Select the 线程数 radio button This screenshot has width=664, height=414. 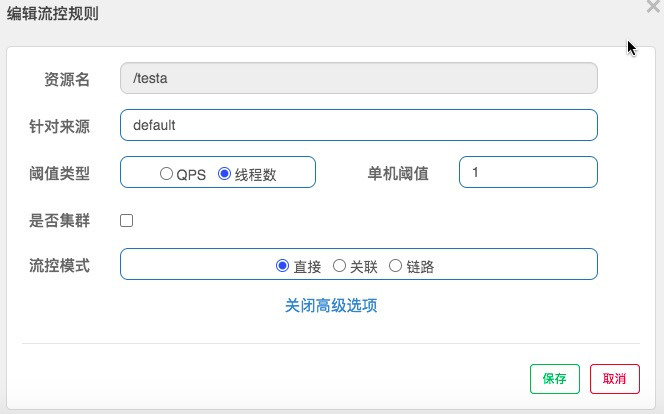[224, 173]
